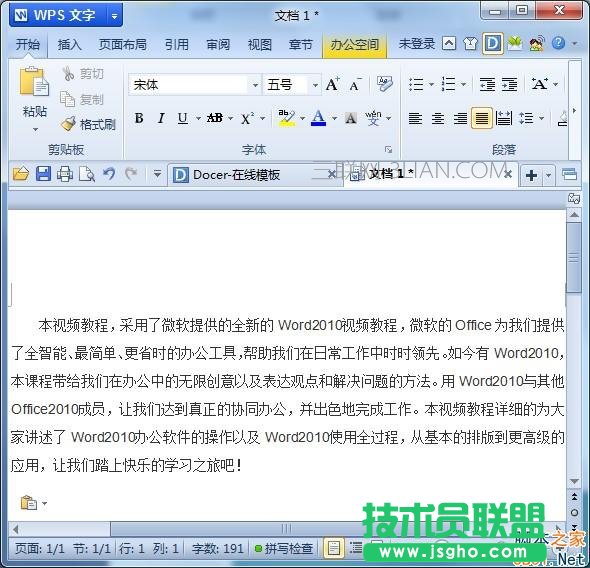Click the 字数: 191 word count
The width and height of the screenshot is (590, 568).
[218, 549]
